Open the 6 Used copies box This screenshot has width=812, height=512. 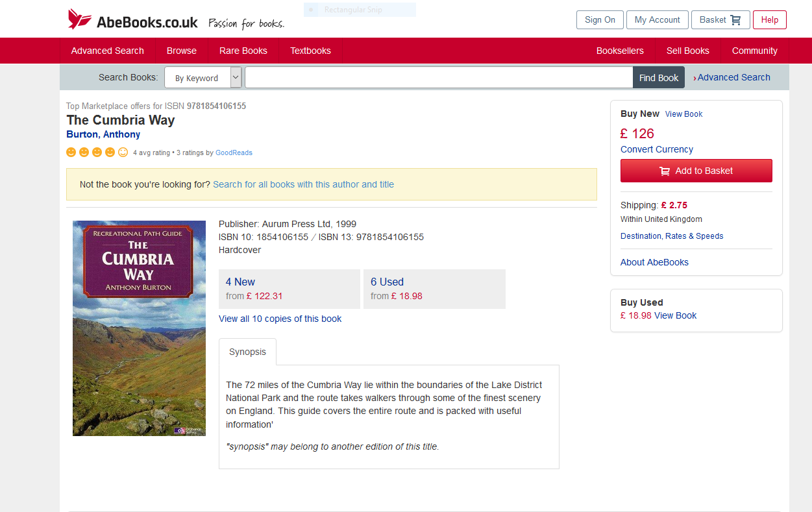(x=434, y=289)
